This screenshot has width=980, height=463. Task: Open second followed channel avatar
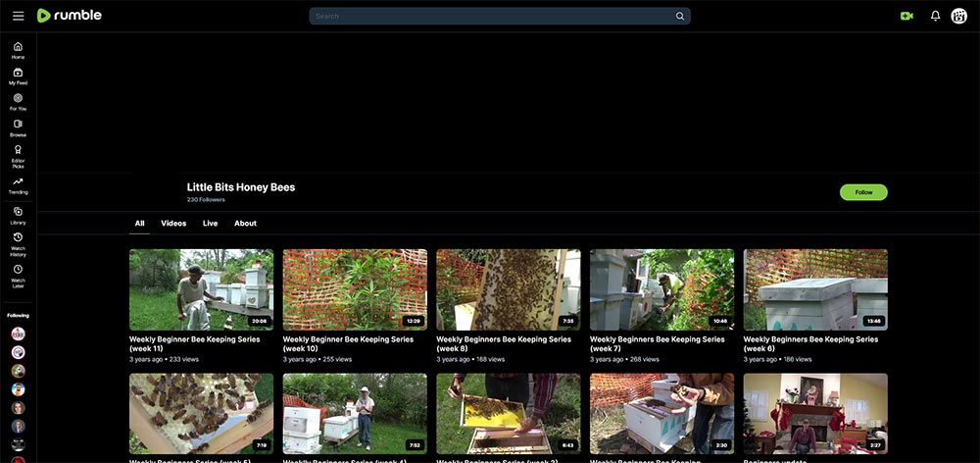[x=18, y=352]
